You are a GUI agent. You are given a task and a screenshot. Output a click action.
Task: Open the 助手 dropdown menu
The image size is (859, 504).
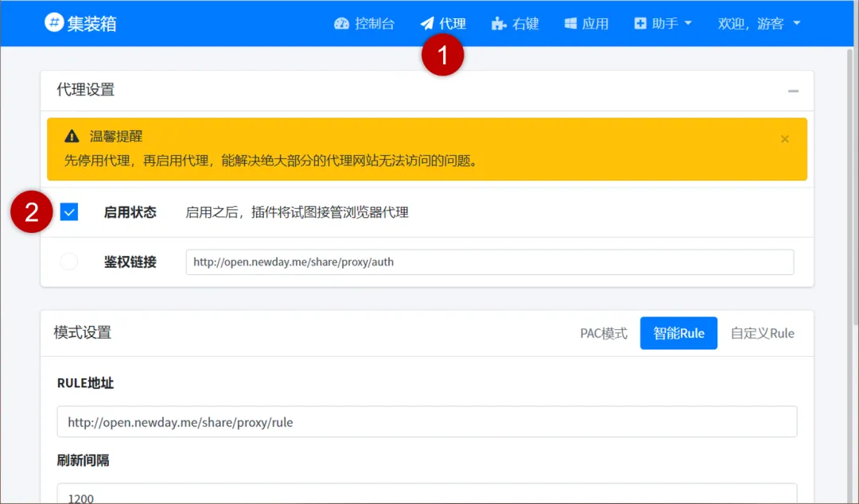pos(662,24)
